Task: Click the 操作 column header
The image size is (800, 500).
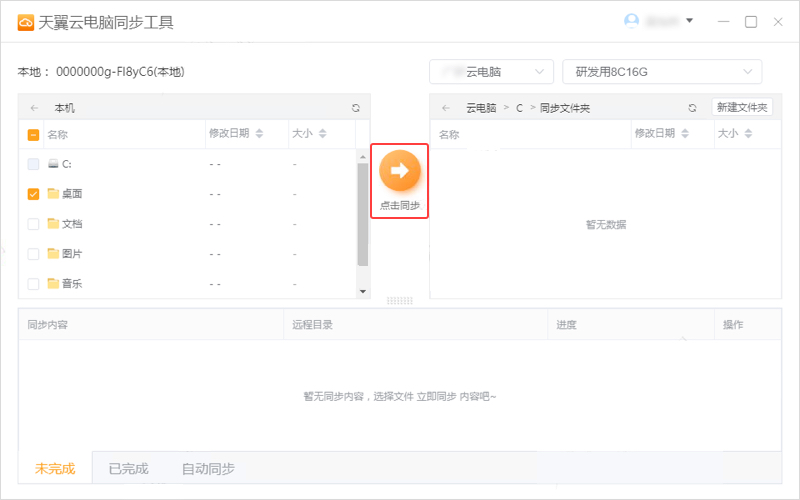Action: [x=733, y=325]
